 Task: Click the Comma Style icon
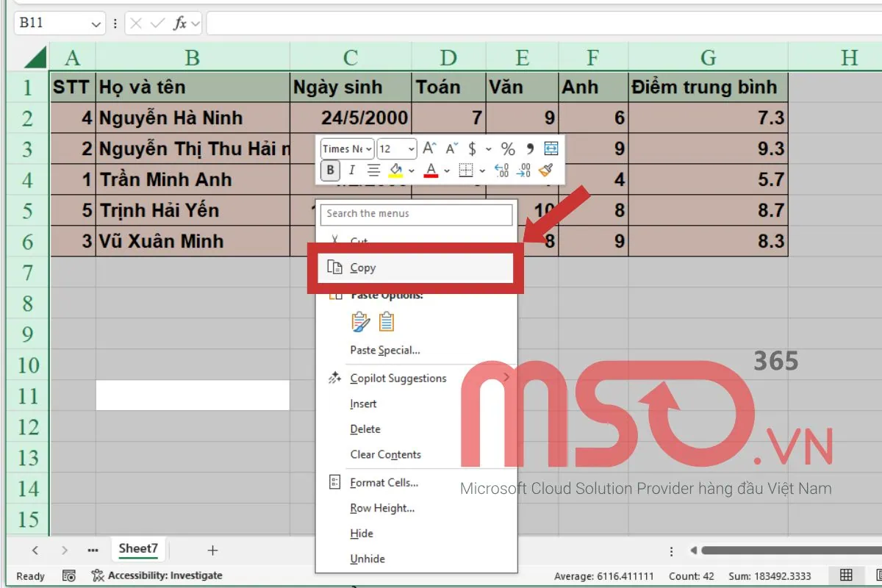[x=528, y=148]
